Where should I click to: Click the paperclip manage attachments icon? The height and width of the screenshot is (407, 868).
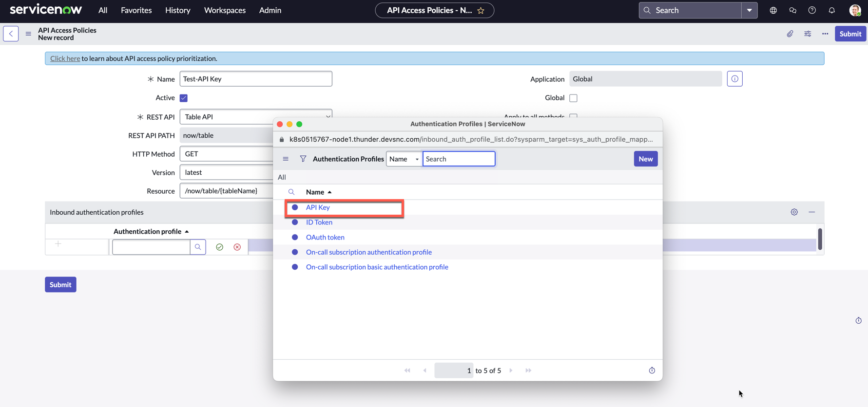790,34
